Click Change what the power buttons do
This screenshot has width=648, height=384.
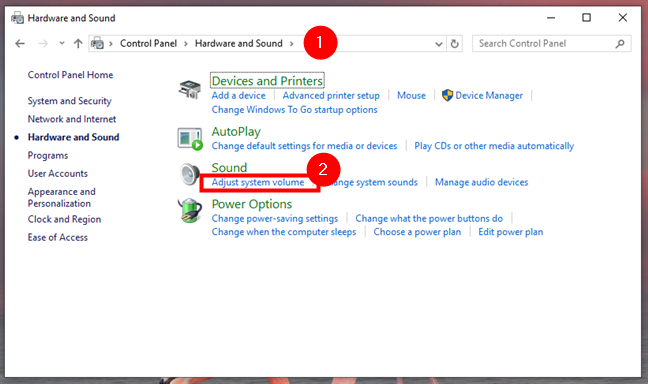429,218
